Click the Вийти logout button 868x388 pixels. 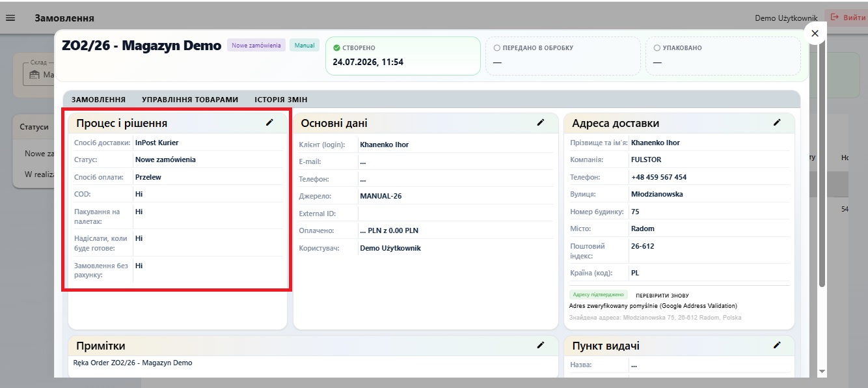point(848,18)
